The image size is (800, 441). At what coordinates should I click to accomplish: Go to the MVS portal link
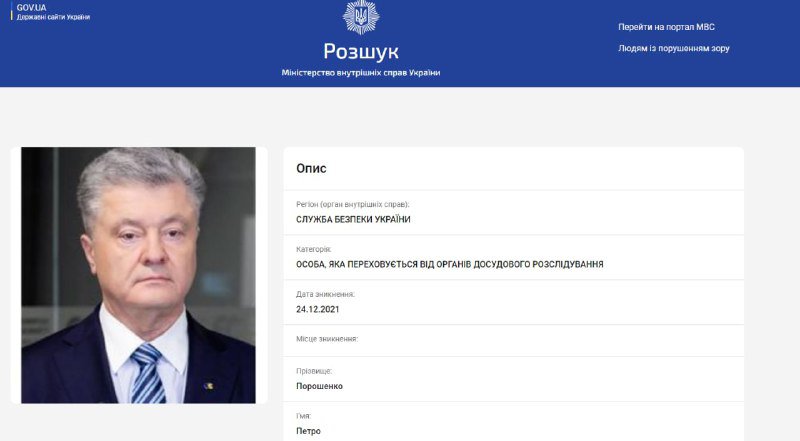(x=666, y=27)
